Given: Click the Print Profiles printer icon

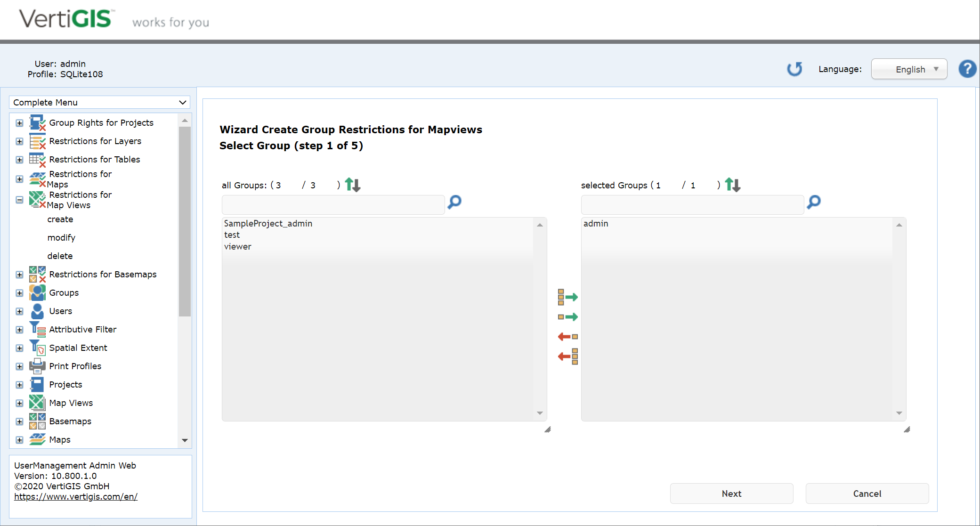Looking at the screenshot, I should coord(37,366).
